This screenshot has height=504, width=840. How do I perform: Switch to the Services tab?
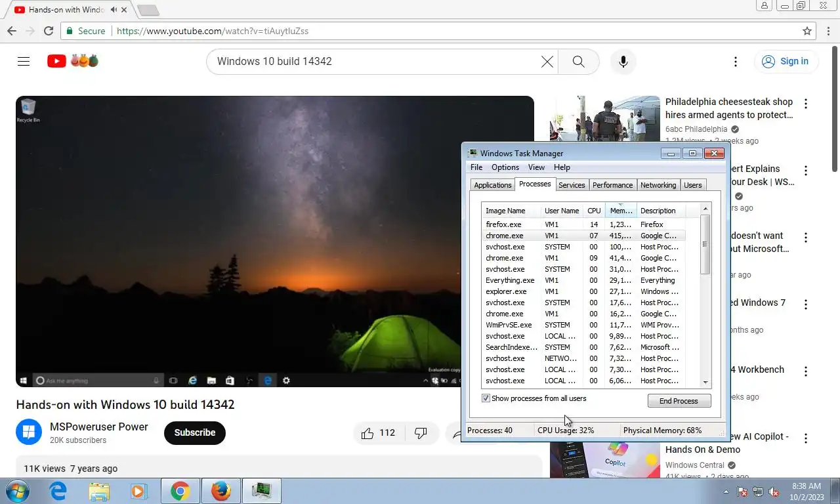click(572, 185)
